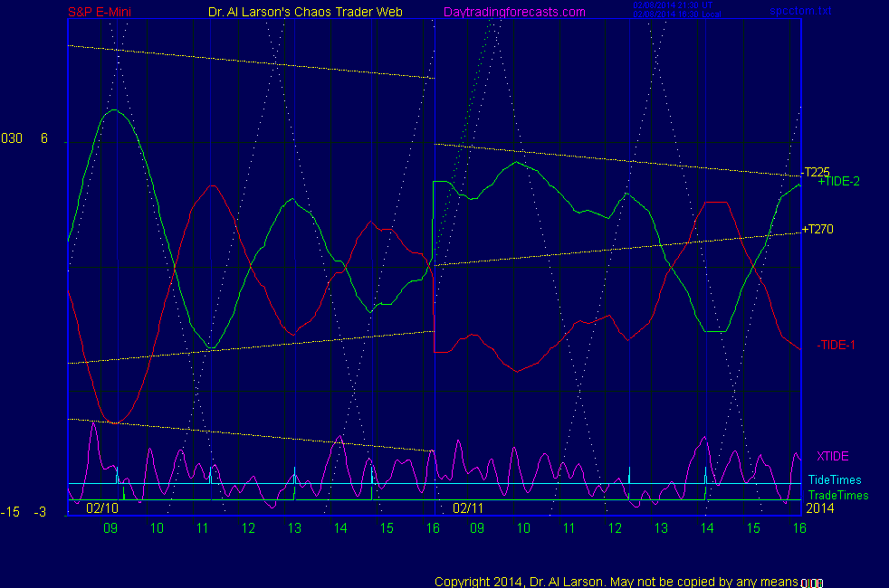Click the 02/11 date marker
Viewport: 889px width, 588px height.
click(x=469, y=508)
